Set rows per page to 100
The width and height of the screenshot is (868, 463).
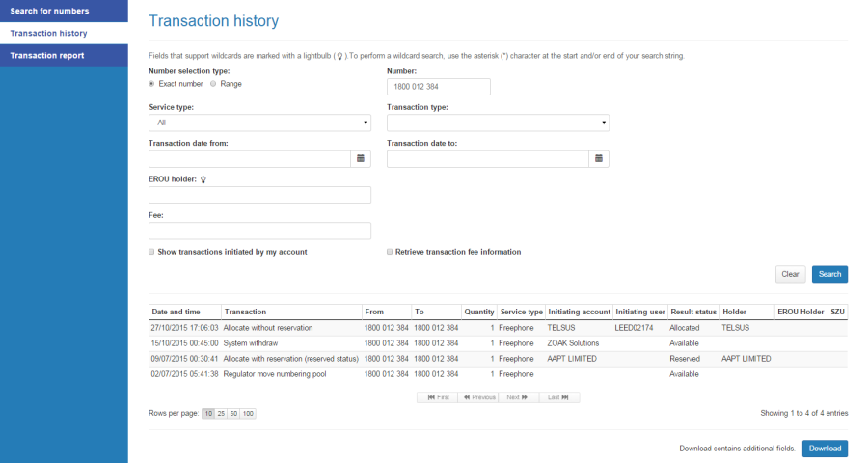[248, 414]
